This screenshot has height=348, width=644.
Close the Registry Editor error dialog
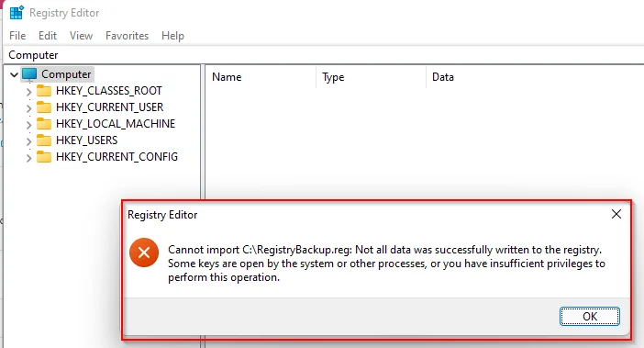click(616, 214)
